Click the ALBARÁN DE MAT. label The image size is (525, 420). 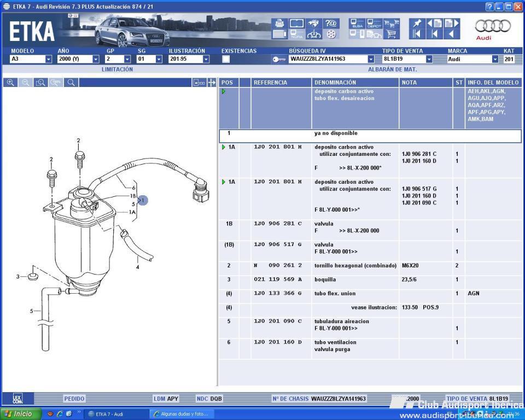pos(393,69)
